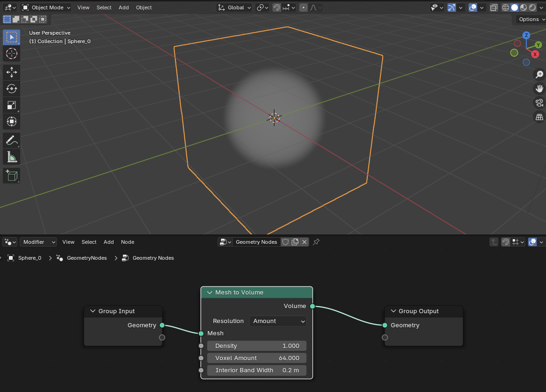Browse node groups dropdown icon
This screenshot has height=392, width=546.
pos(225,242)
